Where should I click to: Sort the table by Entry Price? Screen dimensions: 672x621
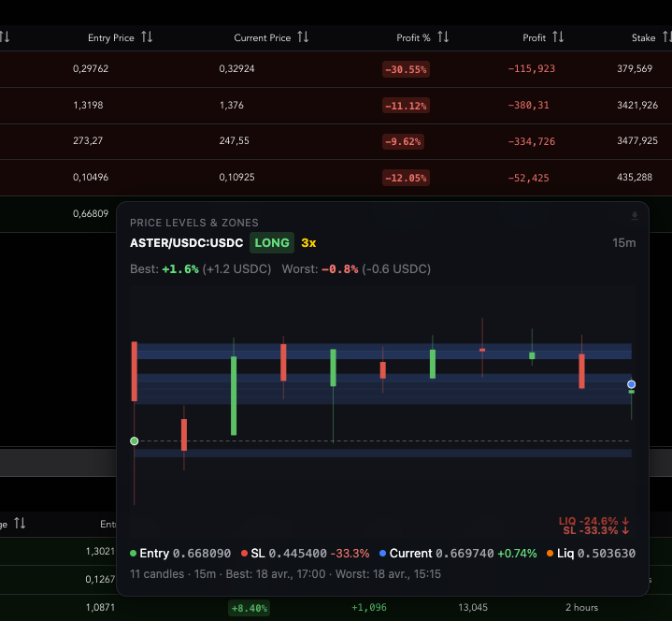click(147, 37)
